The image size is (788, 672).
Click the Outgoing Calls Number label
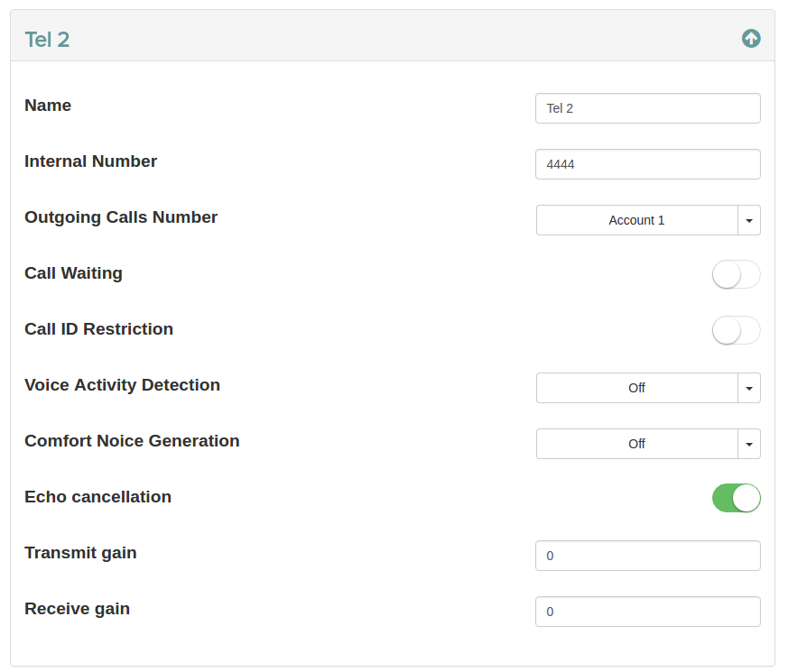tap(121, 217)
